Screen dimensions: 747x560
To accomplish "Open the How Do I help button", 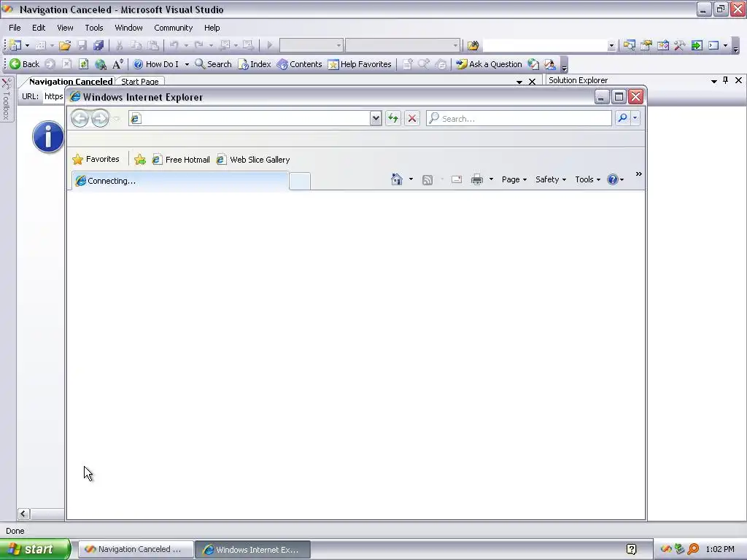I will (156, 64).
